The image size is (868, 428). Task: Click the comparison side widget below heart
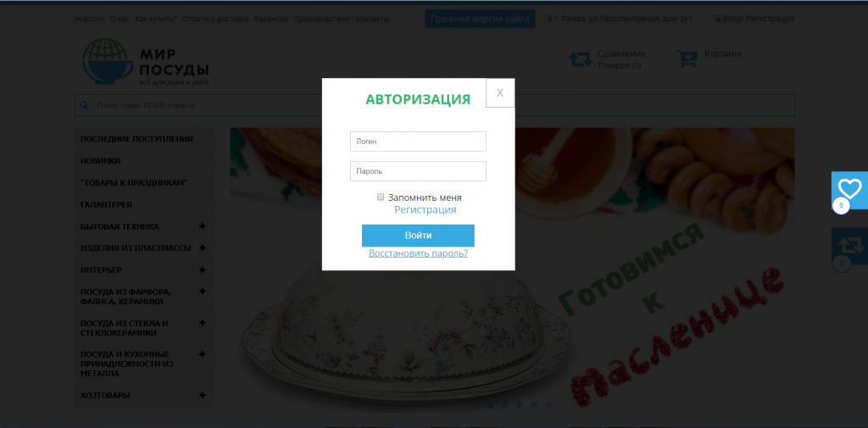point(849,247)
